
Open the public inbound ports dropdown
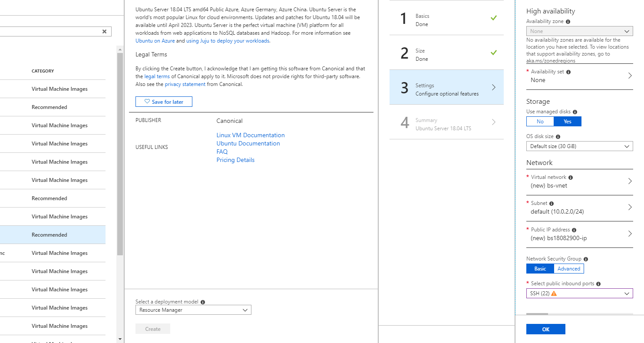pos(579,294)
